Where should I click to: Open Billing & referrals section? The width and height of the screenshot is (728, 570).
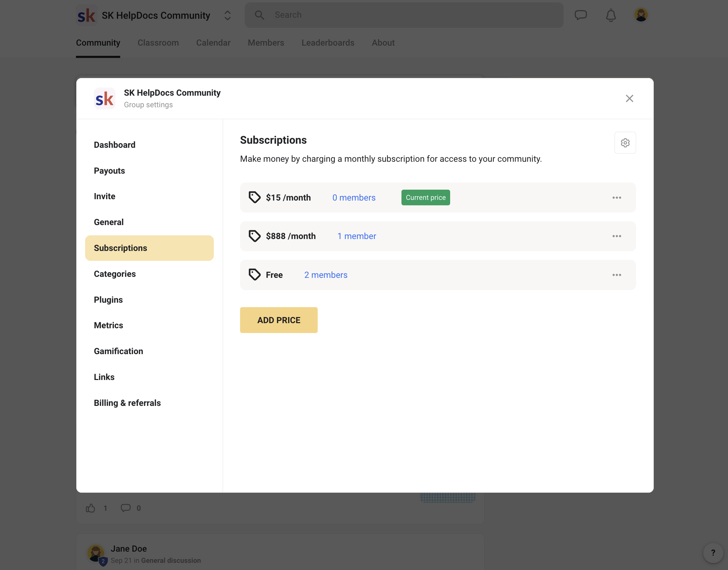pyautogui.click(x=149, y=403)
